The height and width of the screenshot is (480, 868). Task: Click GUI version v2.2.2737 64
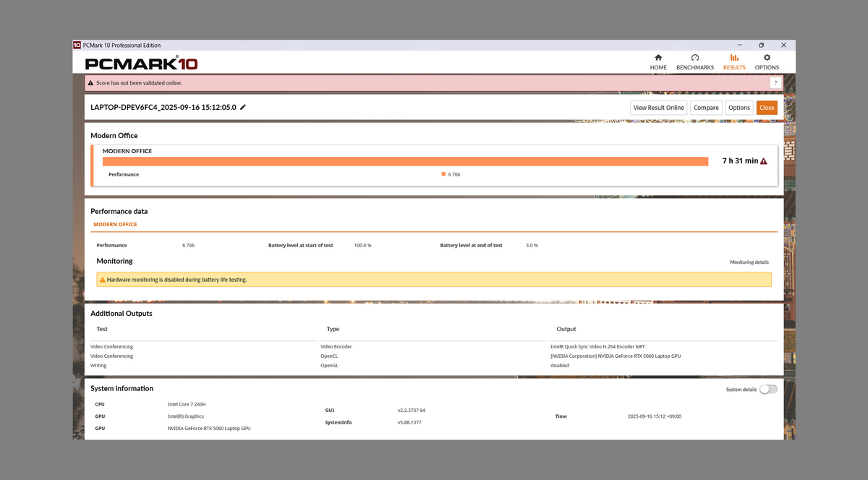[412, 410]
